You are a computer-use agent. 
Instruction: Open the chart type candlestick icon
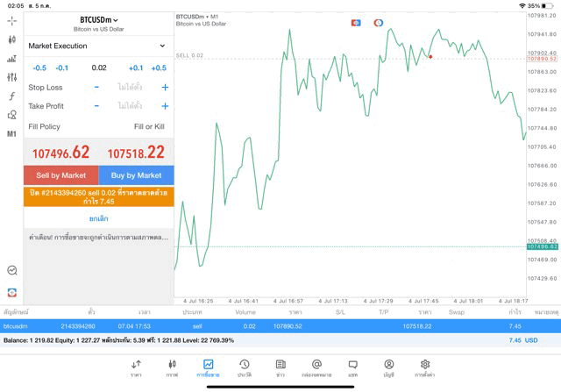[x=12, y=39]
